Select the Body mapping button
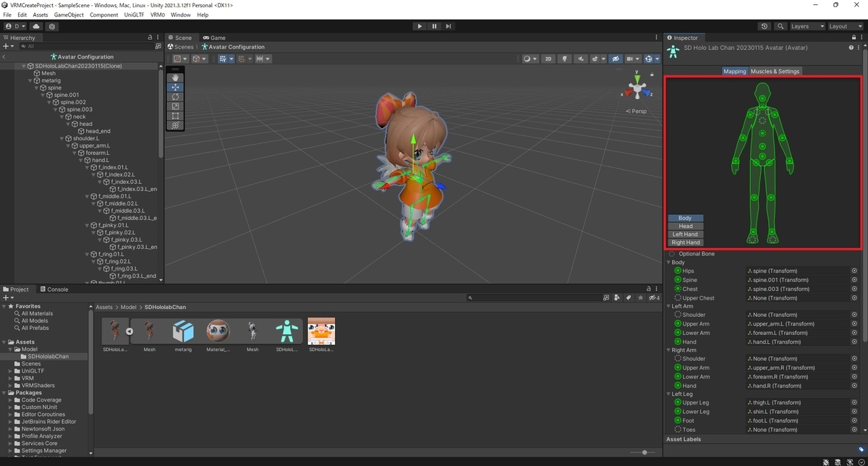Viewport: 868px width, 466px height. tap(685, 218)
